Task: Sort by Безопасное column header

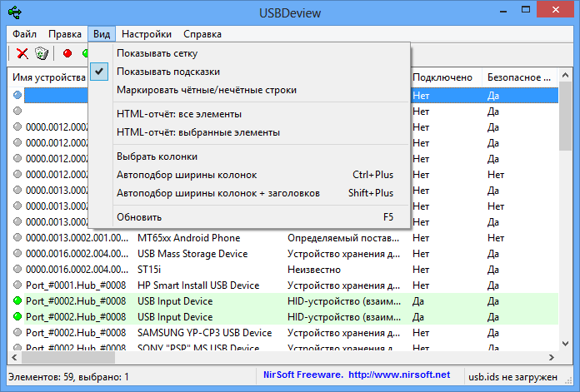Action: [x=520, y=77]
